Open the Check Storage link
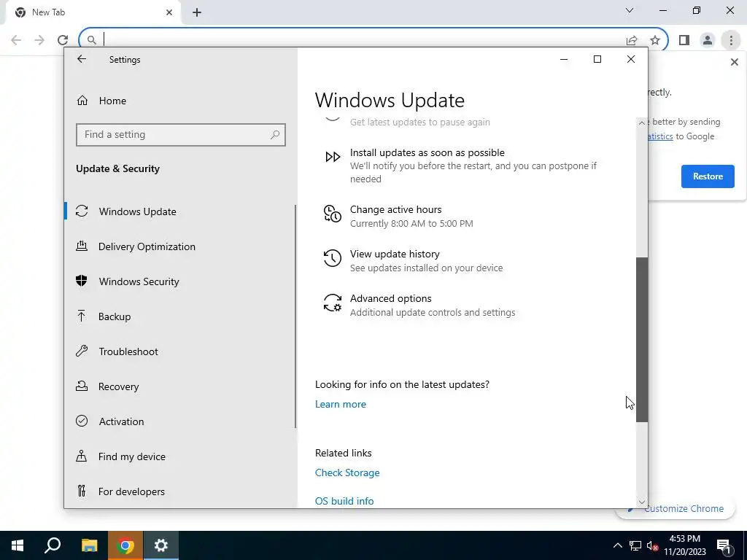This screenshot has width=747, height=560. click(x=347, y=472)
